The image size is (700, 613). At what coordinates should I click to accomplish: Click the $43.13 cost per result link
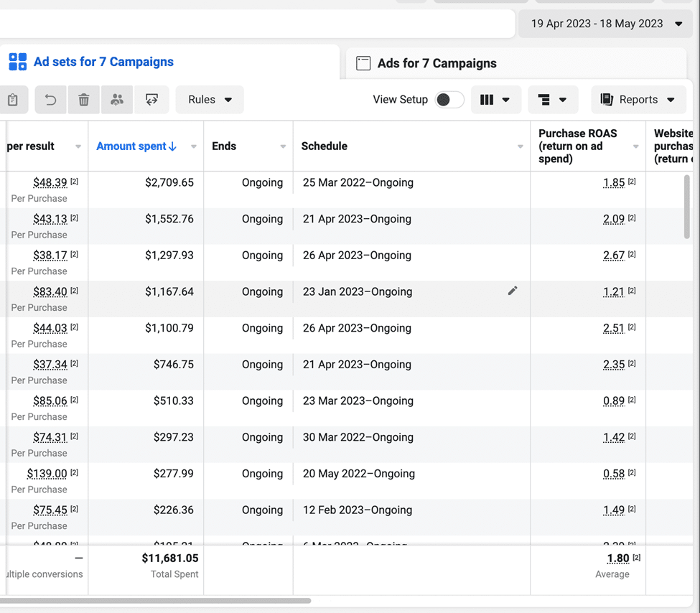(50, 219)
